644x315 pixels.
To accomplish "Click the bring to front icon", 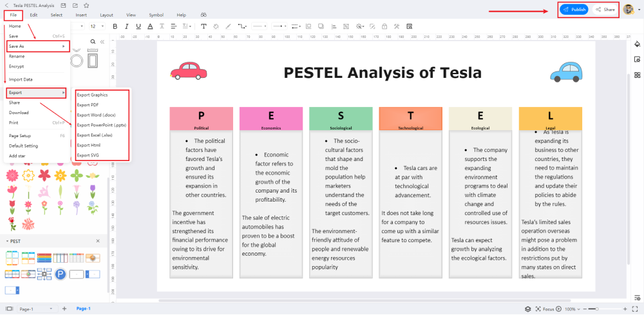I will 309,26.
